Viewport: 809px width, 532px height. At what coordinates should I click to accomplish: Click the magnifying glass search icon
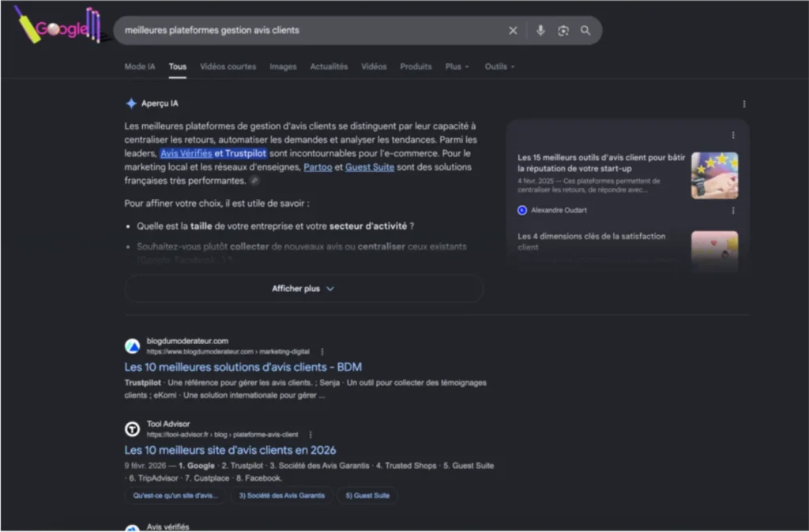(585, 31)
